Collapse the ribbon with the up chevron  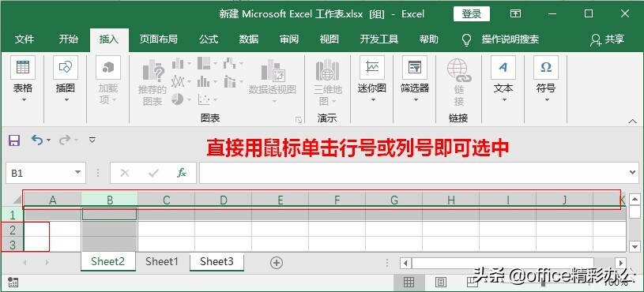(632, 121)
